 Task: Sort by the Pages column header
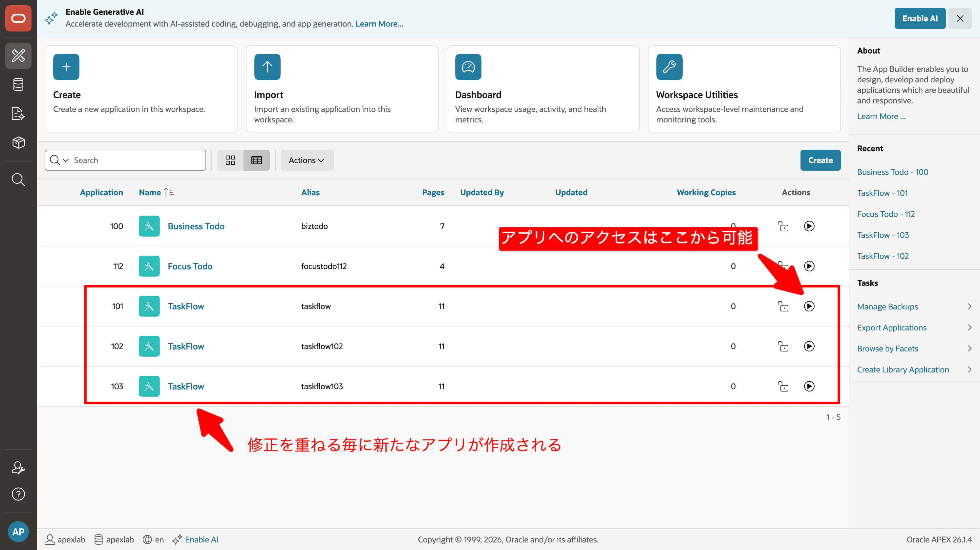tap(433, 192)
